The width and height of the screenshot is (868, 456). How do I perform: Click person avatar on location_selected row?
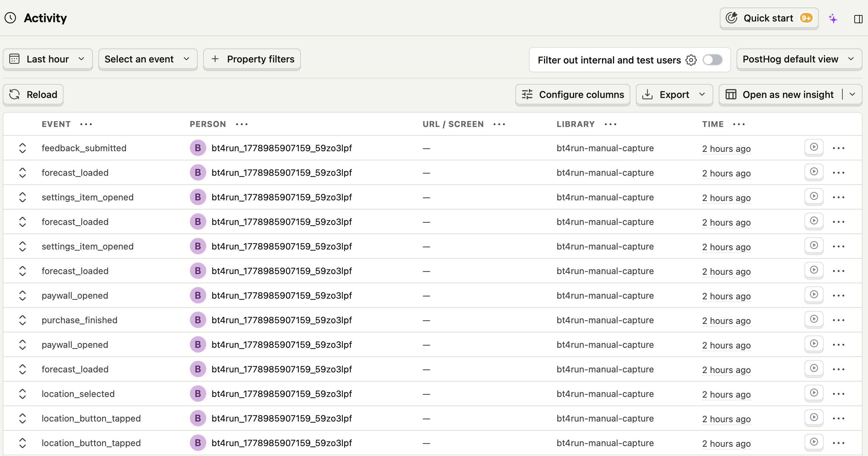(x=198, y=394)
